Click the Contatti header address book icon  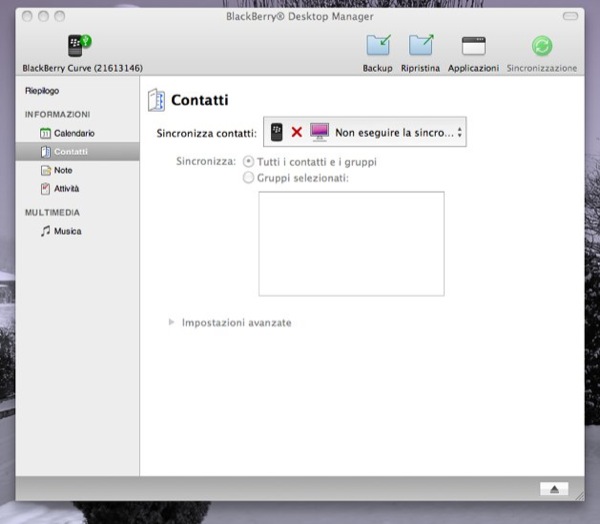tap(157, 100)
